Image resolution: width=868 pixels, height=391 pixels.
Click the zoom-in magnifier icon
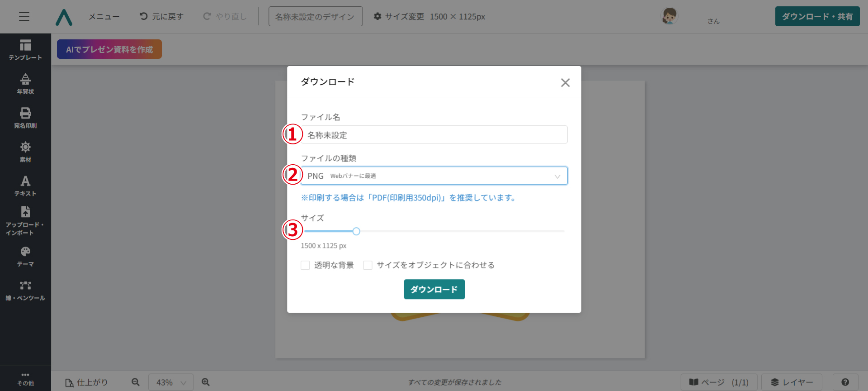pos(206,382)
